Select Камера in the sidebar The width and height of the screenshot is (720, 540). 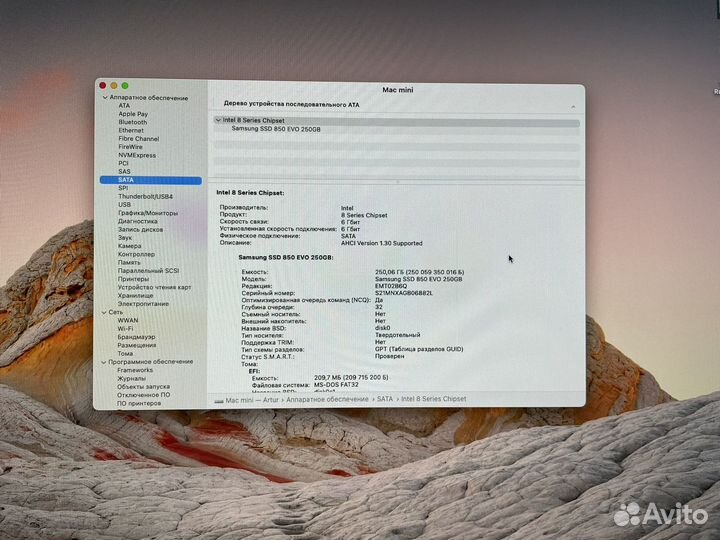click(129, 246)
